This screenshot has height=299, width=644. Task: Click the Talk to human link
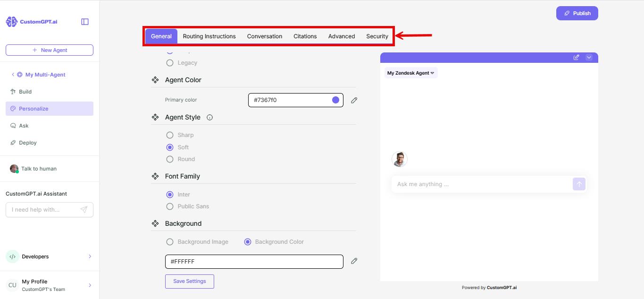(39, 169)
